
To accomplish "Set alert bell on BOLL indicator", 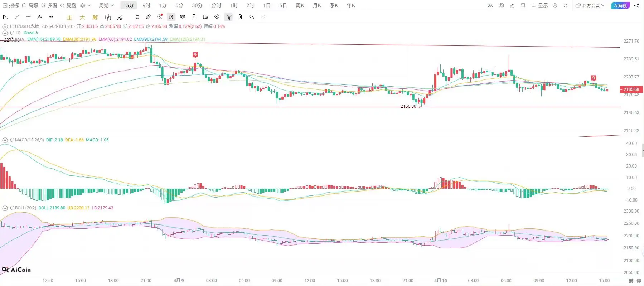I will tap(12, 208).
